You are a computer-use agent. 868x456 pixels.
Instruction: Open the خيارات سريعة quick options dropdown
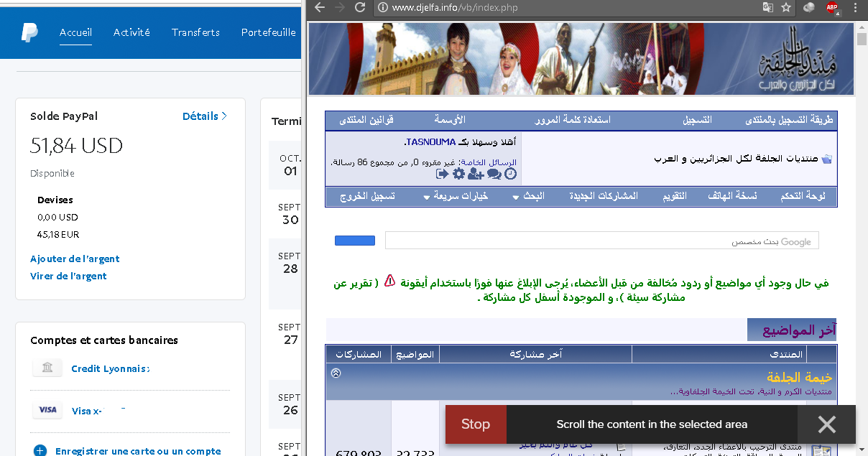[x=456, y=197]
